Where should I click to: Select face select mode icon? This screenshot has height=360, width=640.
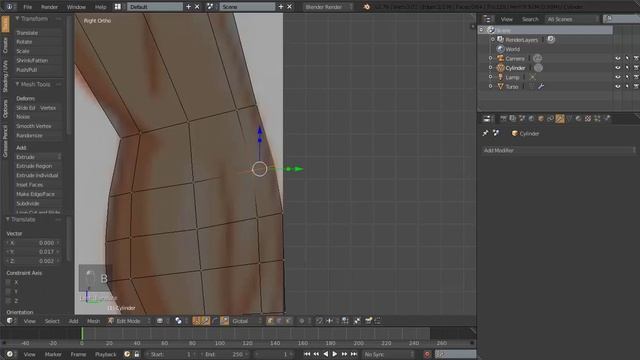[x=289, y=321]
